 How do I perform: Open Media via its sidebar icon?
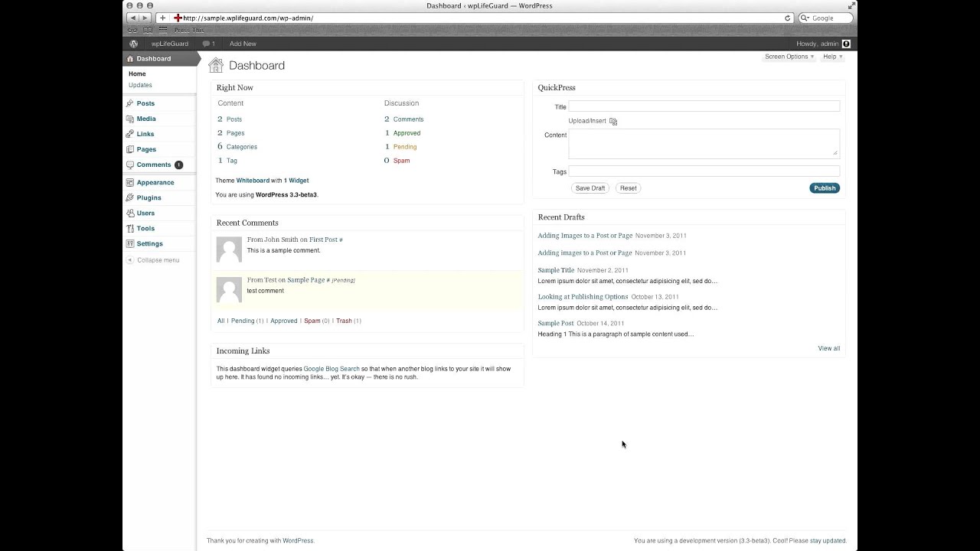click(x=130, y=119)
